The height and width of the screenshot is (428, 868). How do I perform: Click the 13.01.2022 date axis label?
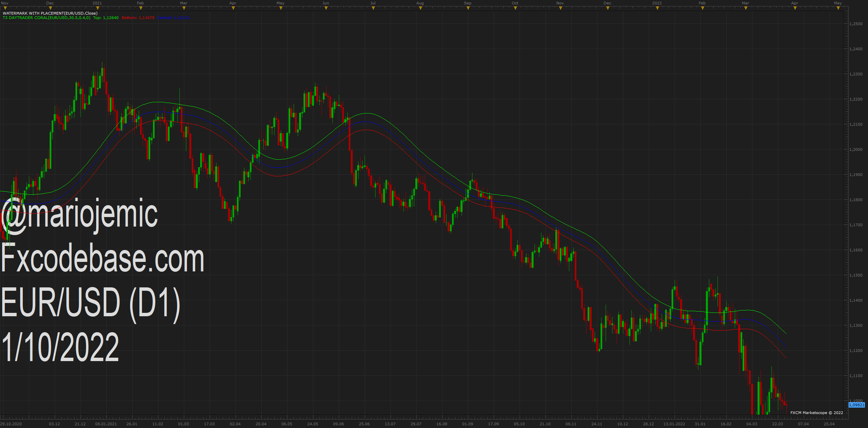click(x=674, y=424)
